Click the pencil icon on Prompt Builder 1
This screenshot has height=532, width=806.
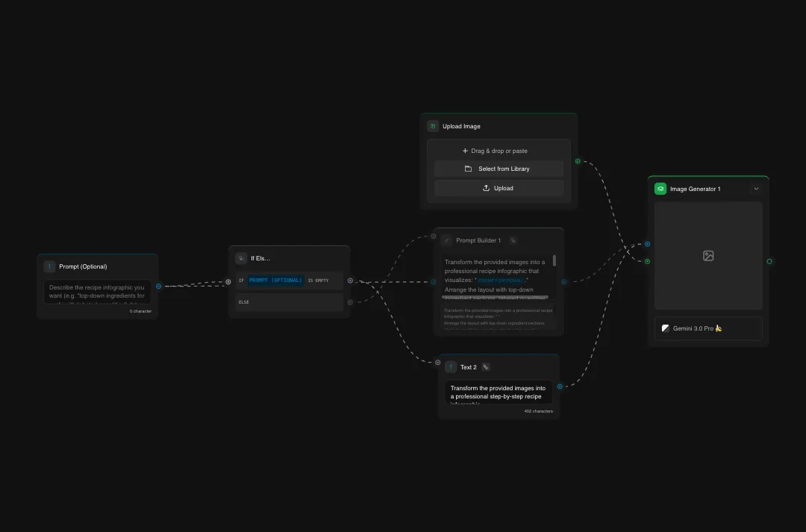click(x=448, y=240)
